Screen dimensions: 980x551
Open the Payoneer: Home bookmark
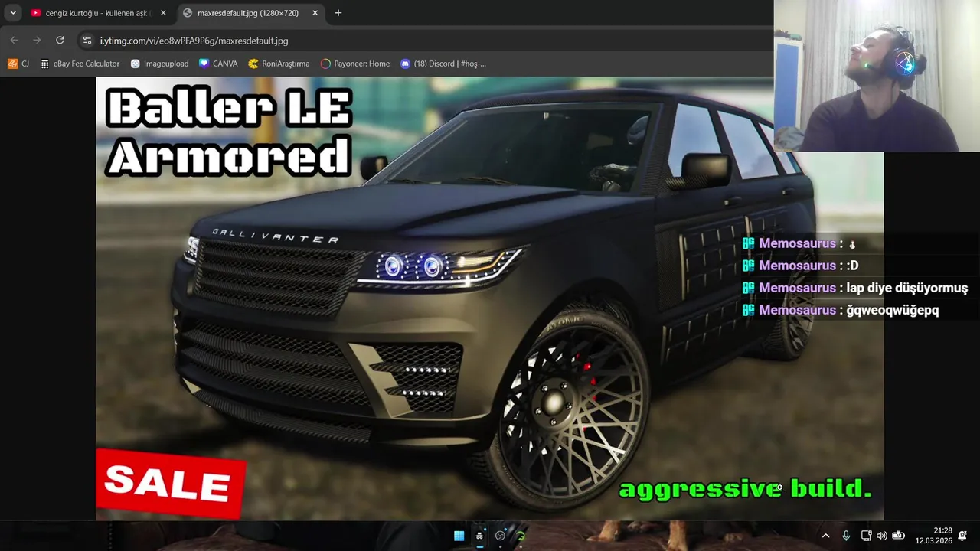[x=355, y=64]
